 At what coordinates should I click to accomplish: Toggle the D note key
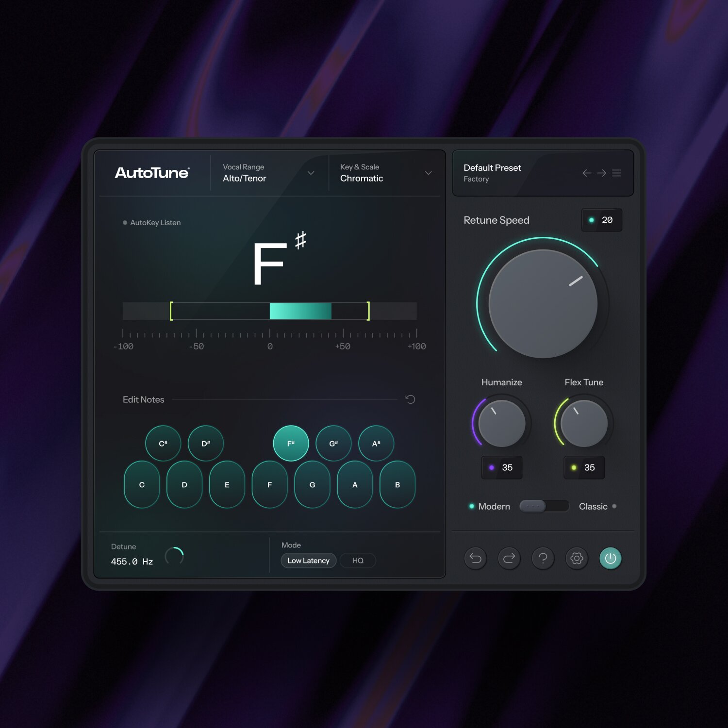click(184, 484)
